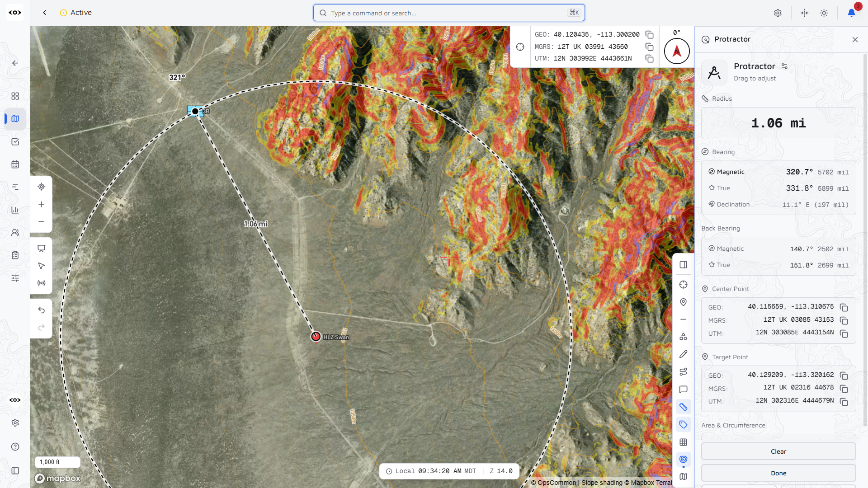Viewport: 868px width, 488px height.
Task: Copy the Target Point GEO value
Action: point(844,375)
